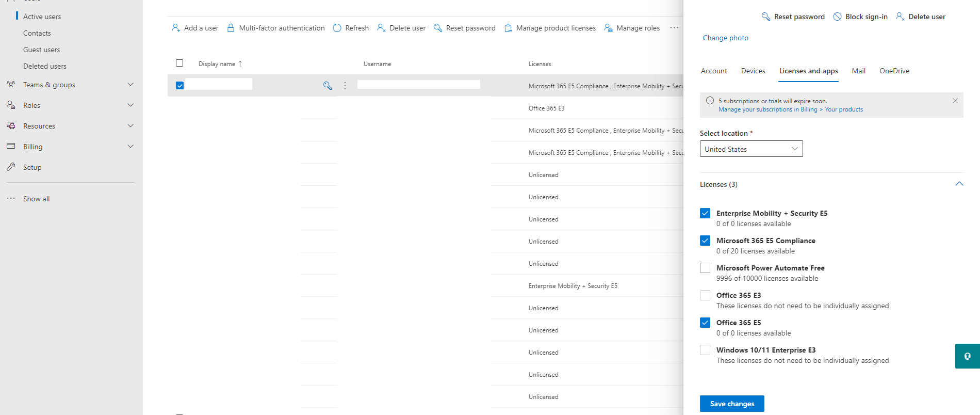This screenshot has height=415, width=980.
Task: Dismiss the subscriptions expiring notice
Action: (955, 101)
